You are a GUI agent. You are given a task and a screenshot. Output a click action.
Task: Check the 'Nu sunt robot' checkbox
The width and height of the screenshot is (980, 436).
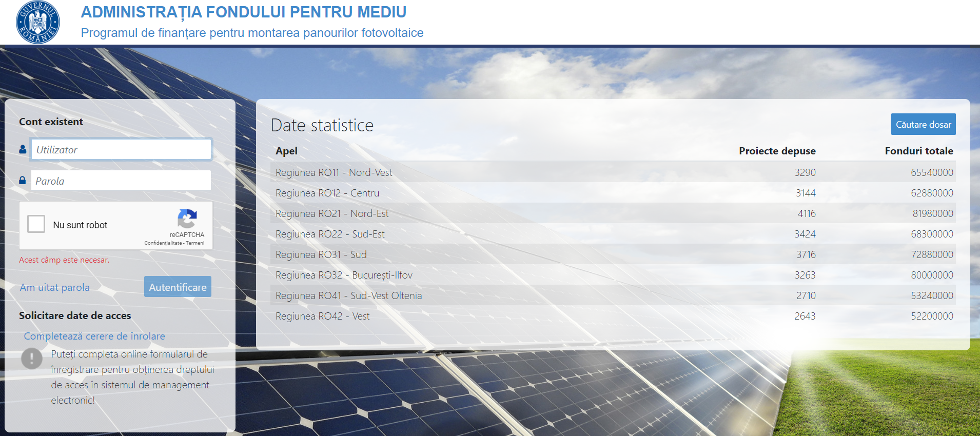36,224
